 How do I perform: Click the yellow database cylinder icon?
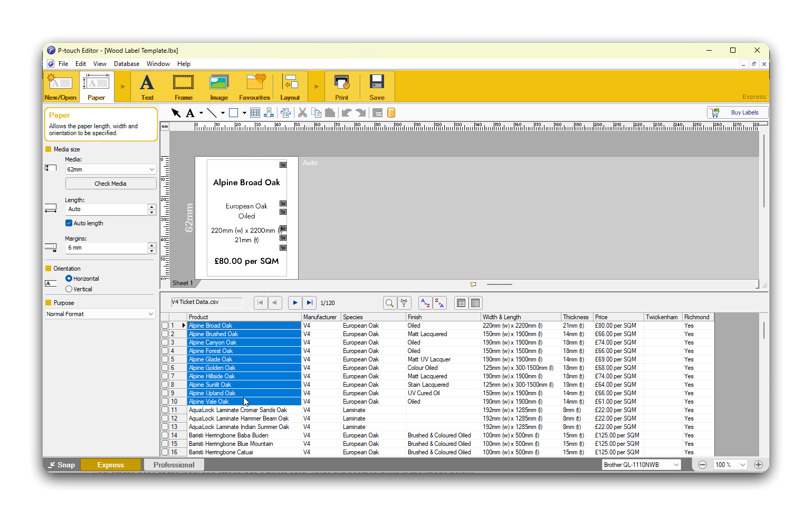pos(391,113)
